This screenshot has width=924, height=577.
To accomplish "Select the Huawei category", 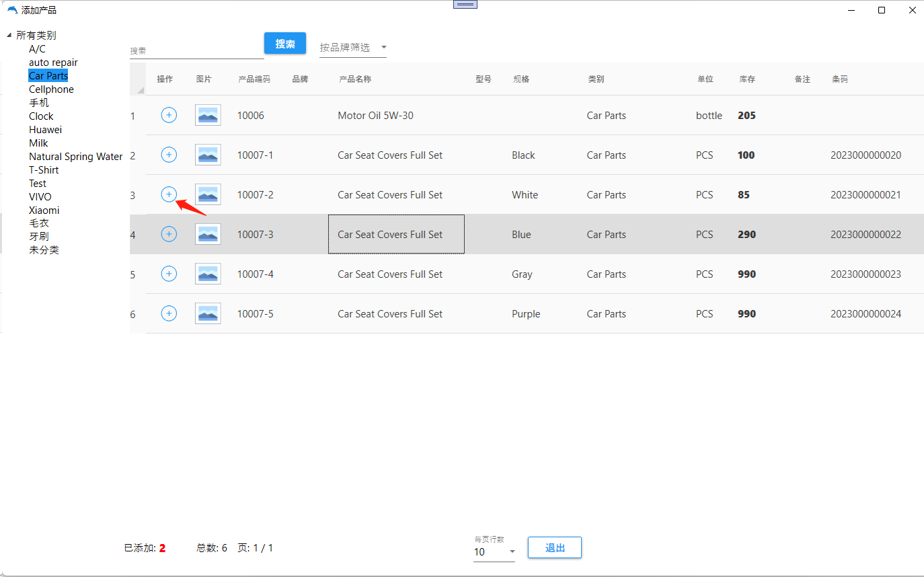I will pos(45,130).
